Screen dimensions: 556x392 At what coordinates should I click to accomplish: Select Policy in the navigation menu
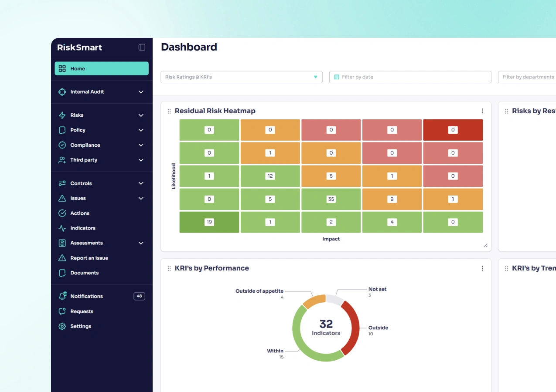(x=78, y=130)
